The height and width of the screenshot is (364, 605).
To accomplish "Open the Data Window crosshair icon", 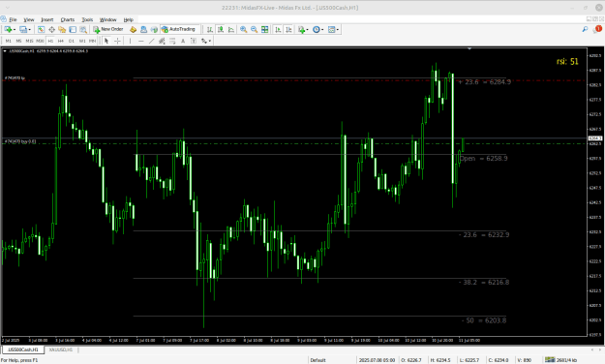I will 51,29.
